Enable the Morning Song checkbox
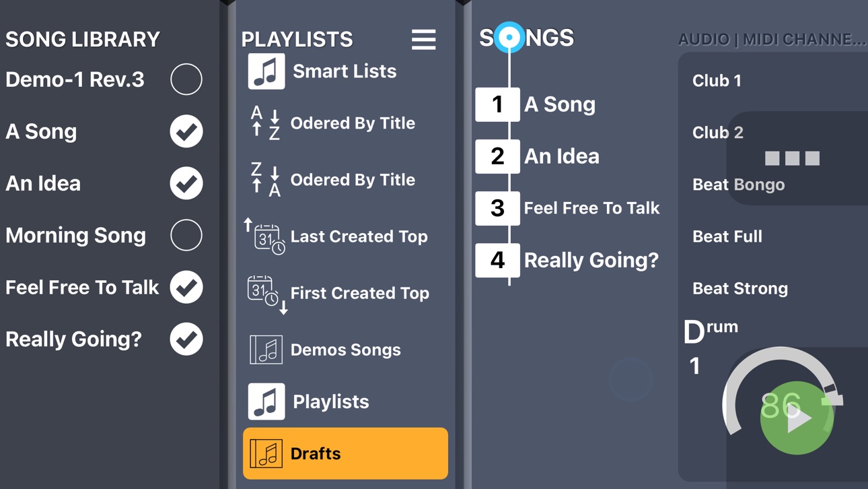868x489 pixels. click(186, 235)
